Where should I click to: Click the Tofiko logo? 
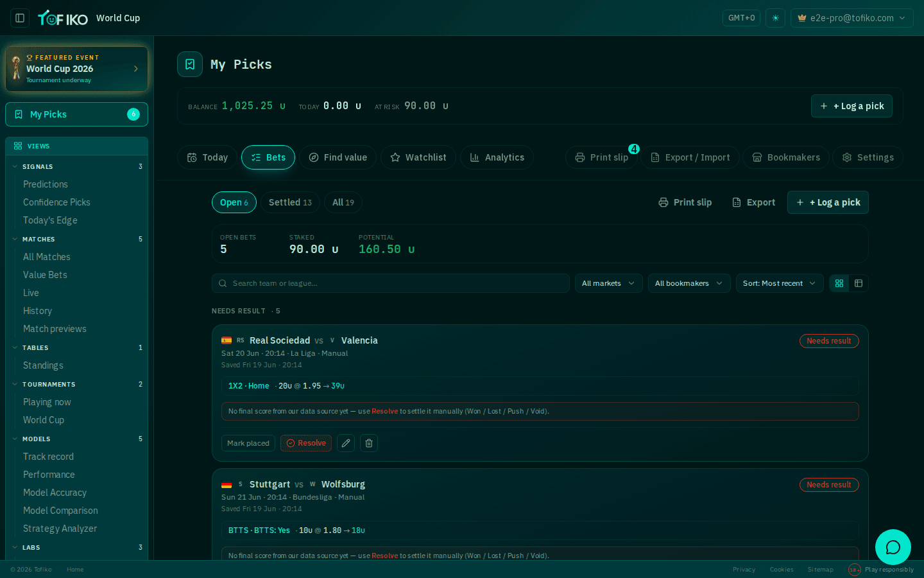(63, 18)
